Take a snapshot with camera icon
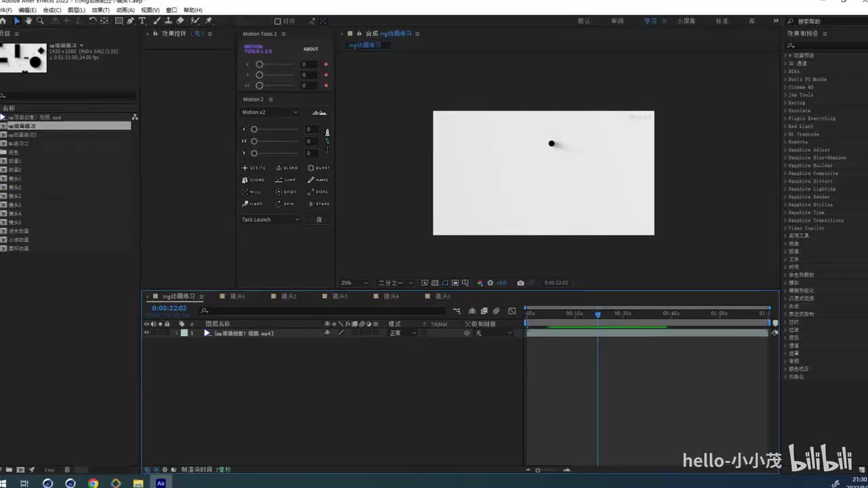 click(520, 283)
